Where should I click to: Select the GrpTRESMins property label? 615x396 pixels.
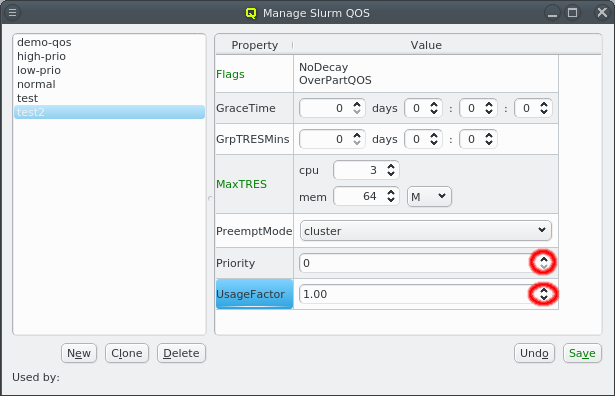[x=255, y=139]
